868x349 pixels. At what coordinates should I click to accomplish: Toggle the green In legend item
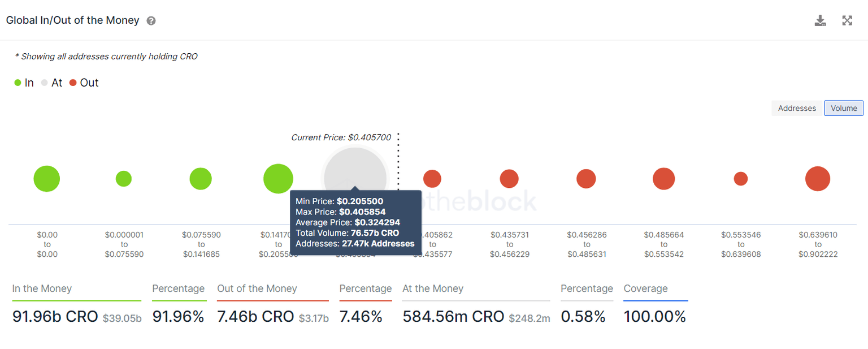(x=24, y=83)
